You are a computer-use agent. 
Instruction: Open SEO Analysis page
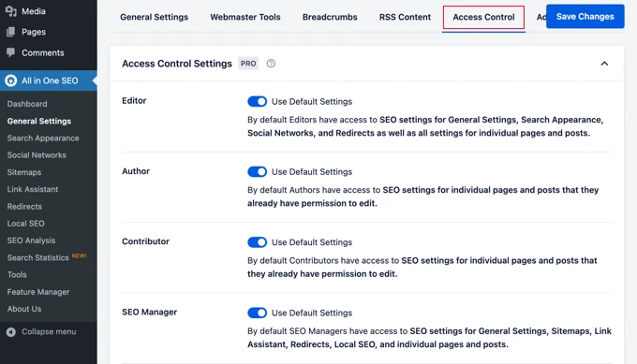coord(31,240)
